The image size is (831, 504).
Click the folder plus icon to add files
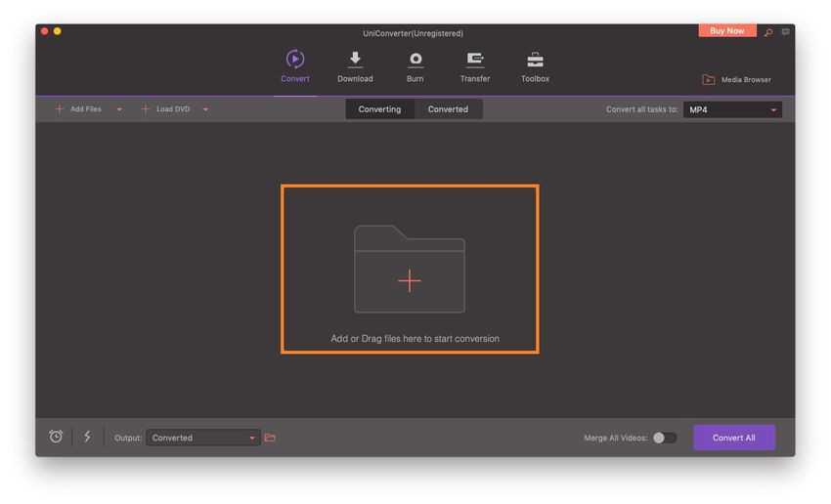409,269
